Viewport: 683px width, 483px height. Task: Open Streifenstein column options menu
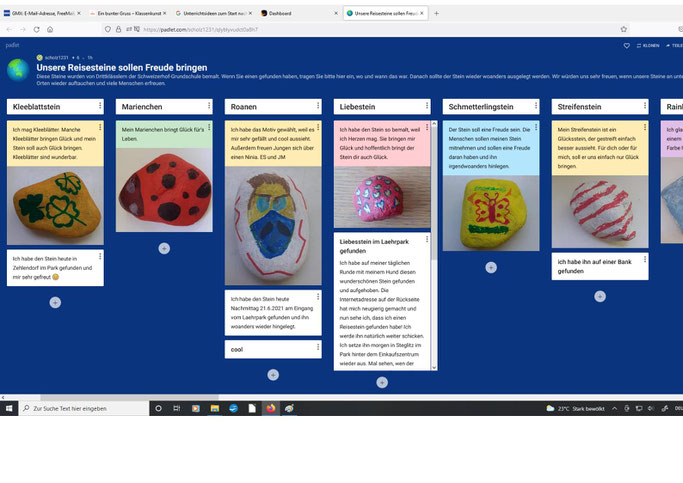pos(645,106)
